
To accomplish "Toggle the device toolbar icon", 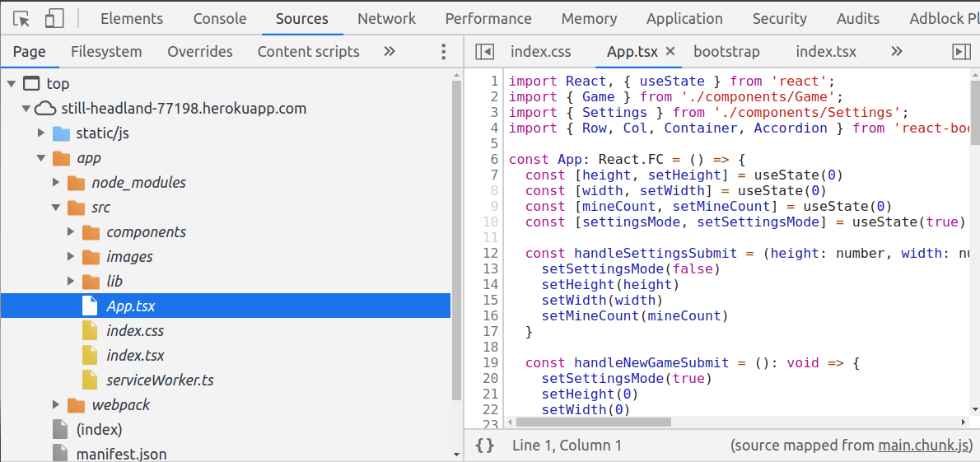I will point(54,18).
